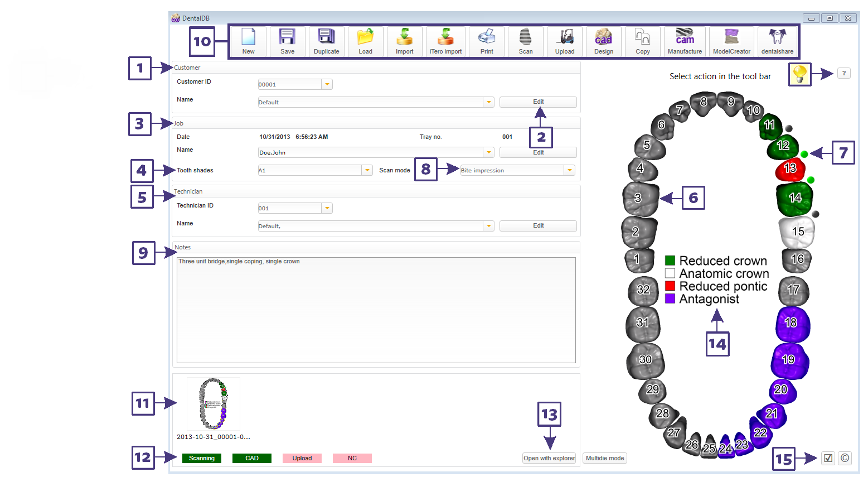
Task: Toggle the checkbox icon at bottom right
Action: (828, 458)
